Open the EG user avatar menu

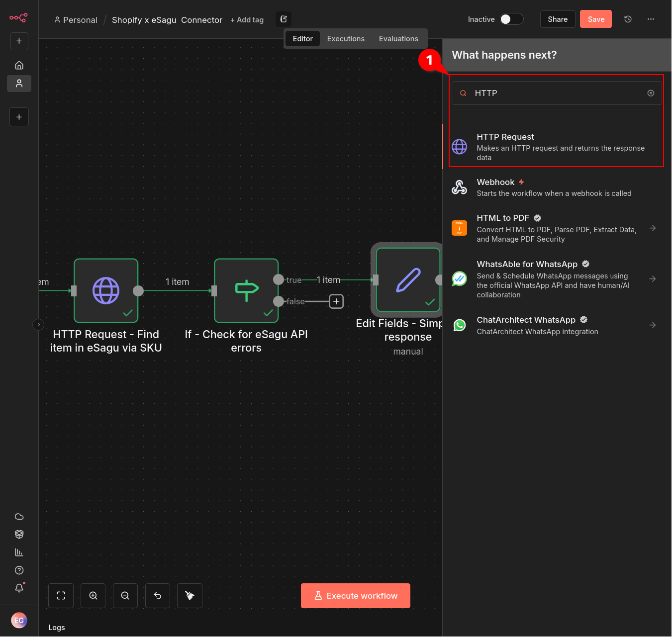pos(19,620)
